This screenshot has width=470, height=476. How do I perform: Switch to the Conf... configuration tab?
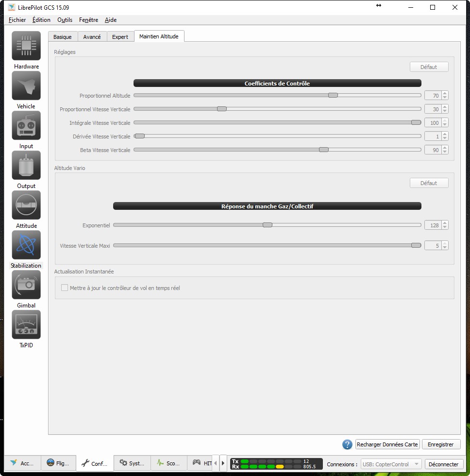95,463
